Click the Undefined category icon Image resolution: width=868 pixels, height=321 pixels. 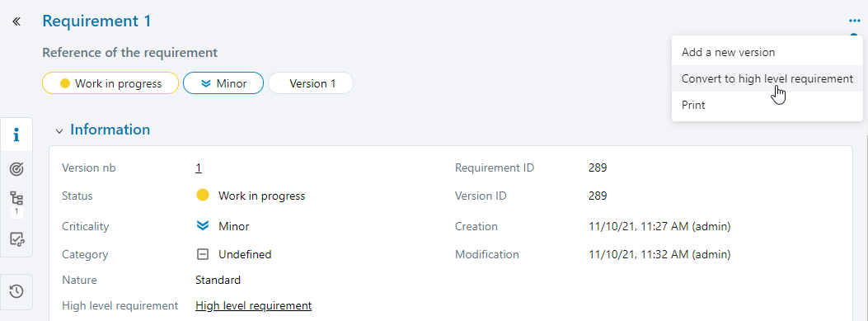[x=203, y=254]
